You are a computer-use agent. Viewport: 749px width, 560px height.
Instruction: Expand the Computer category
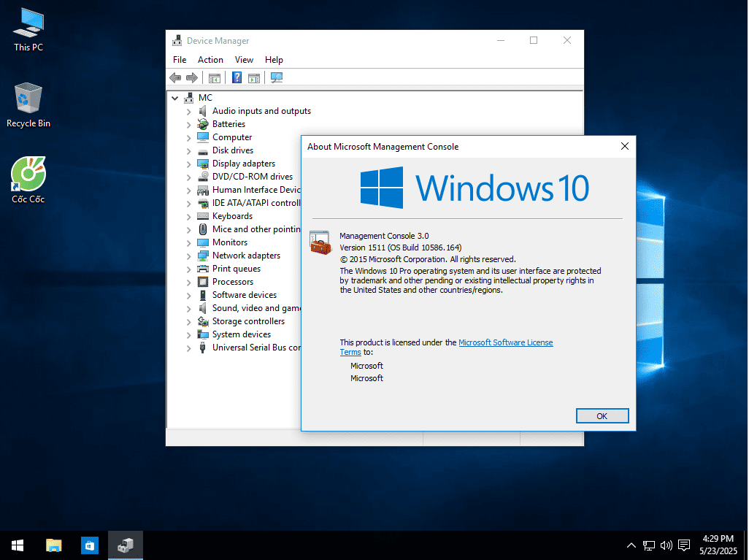pyautogui.click(x=188, y=137)
